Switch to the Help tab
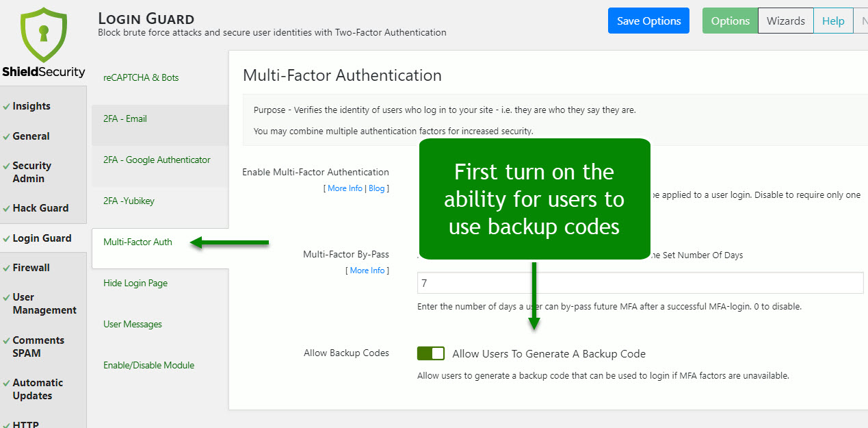Image resolution: width=868 pixels, height=428 pixels. tap(832, 21)
